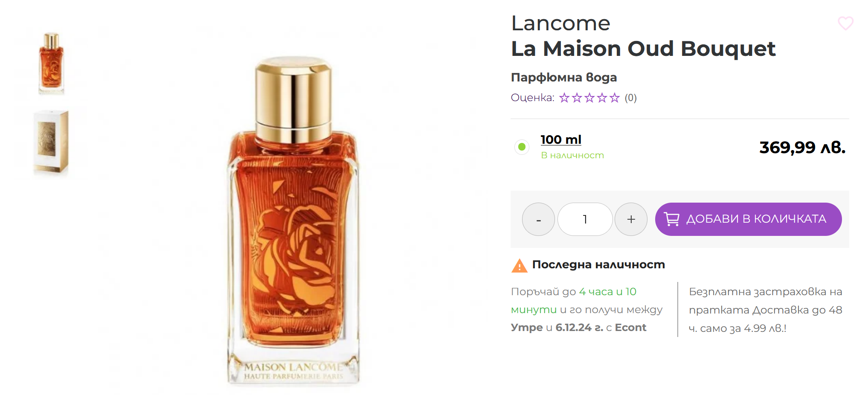Click the Lancome brand name

coord(560,23)
